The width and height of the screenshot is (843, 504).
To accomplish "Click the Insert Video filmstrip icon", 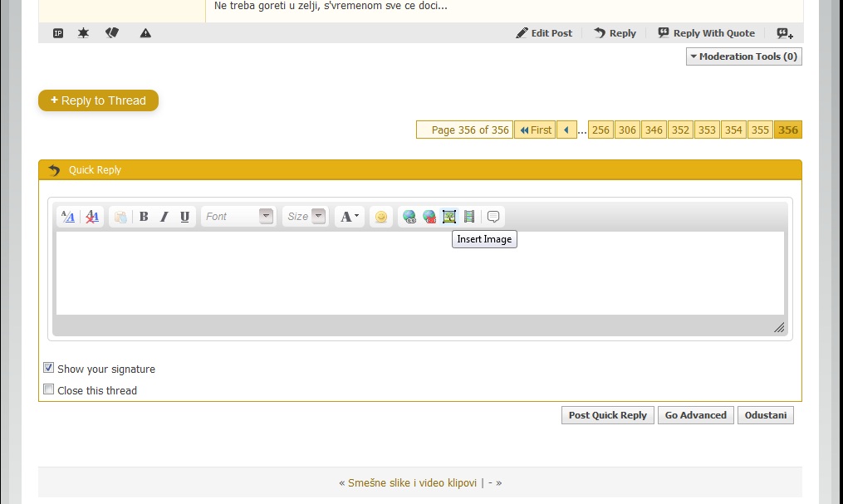I will [469, 217].
